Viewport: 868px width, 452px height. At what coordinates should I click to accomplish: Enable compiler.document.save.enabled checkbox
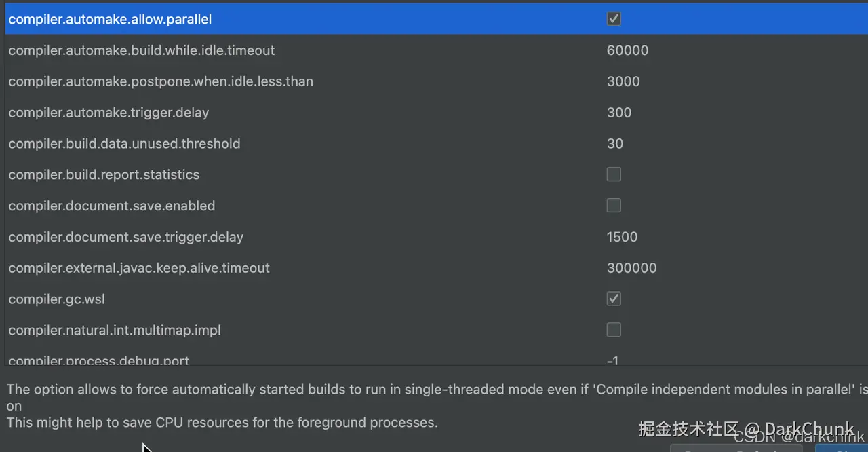click(x=614, y=206)
